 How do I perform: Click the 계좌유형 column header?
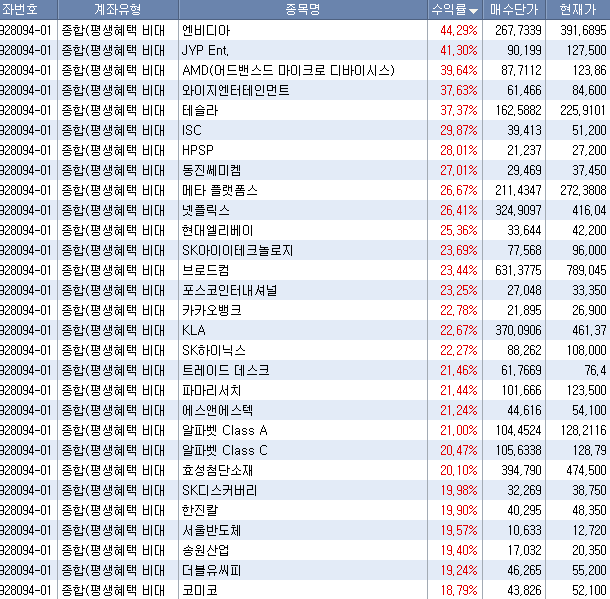pos(118,9)
